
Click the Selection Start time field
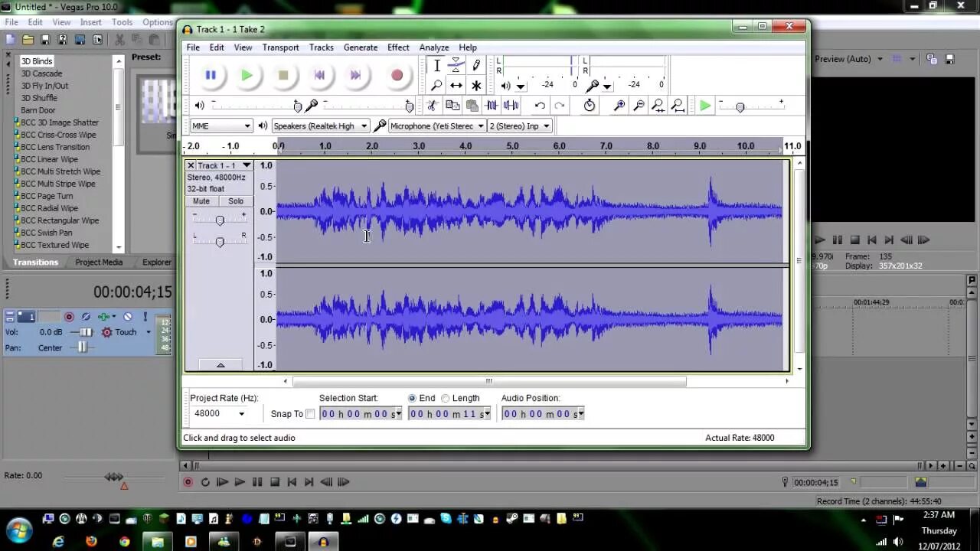tap(361, 414)
